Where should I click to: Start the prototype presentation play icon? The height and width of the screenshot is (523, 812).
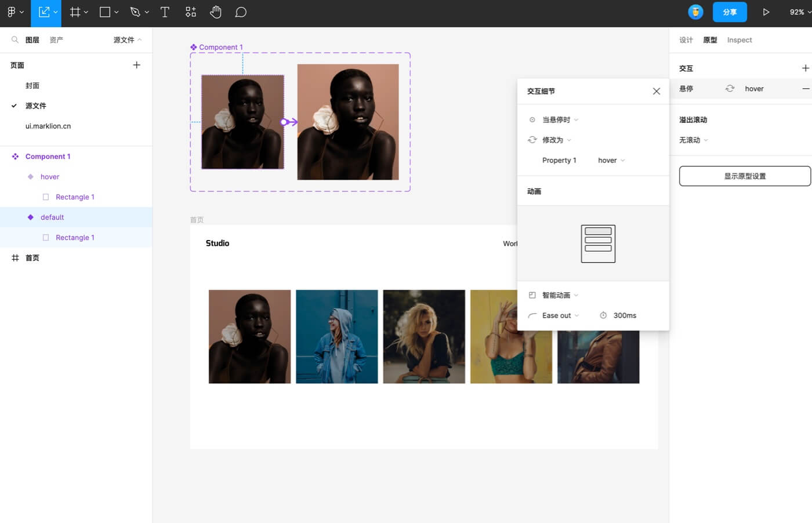(766, 12)
